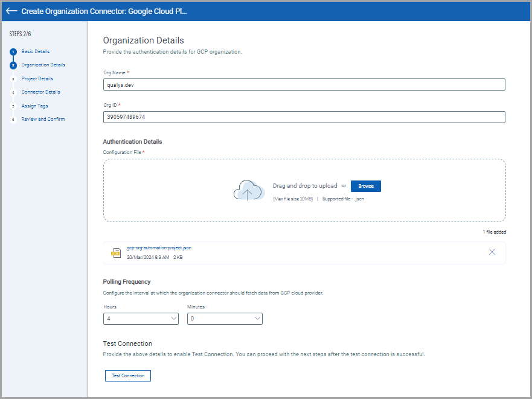Click the gcp-org-automation-project.json file name
532x399 pixels.
coord(159,247)
